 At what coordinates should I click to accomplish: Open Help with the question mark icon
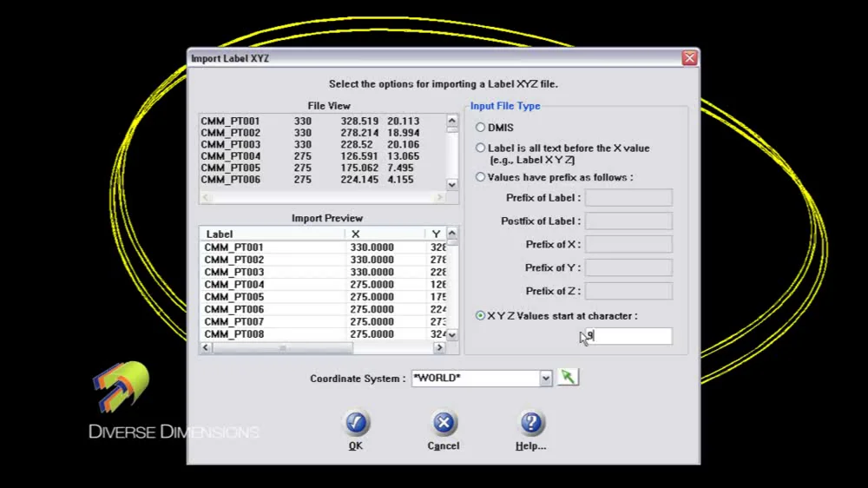point(531,423)
